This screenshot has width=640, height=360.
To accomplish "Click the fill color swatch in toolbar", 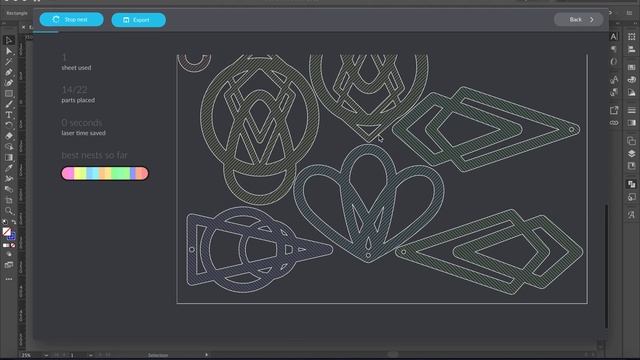I will [7, 232].
